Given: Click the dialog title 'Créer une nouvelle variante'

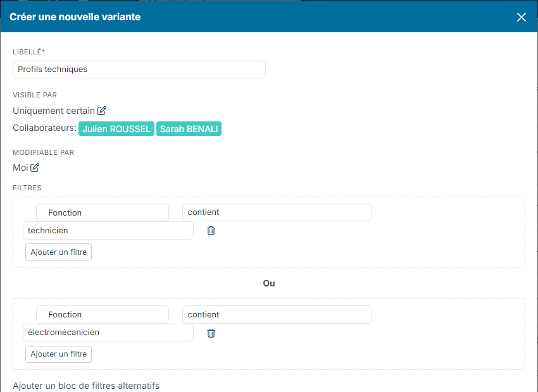Looking at the screenshot, I should click(75, 17).
